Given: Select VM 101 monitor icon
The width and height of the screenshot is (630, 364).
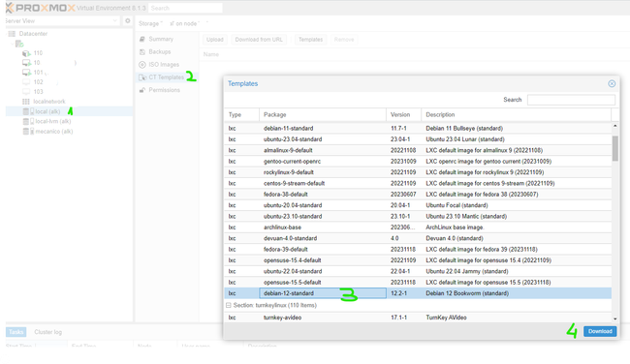Looking at the screenshot, I should (x=26, y=73).
